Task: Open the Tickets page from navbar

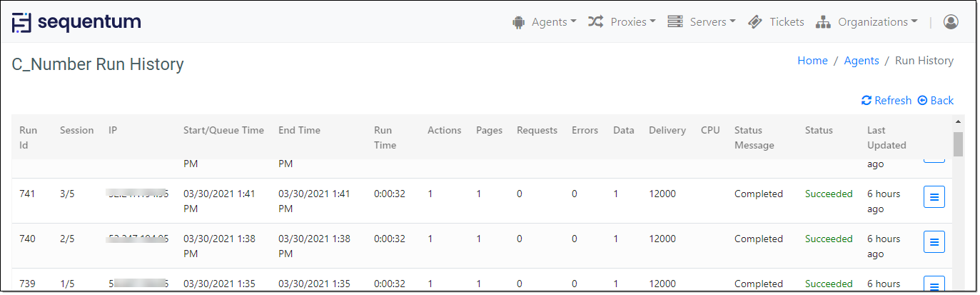Action: tap(786, 22)
